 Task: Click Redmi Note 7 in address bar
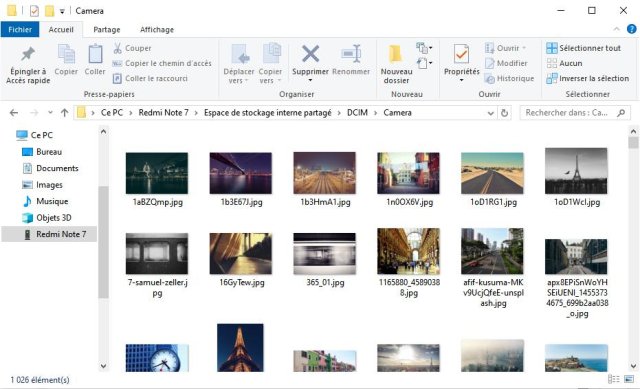tap(163, 113)
